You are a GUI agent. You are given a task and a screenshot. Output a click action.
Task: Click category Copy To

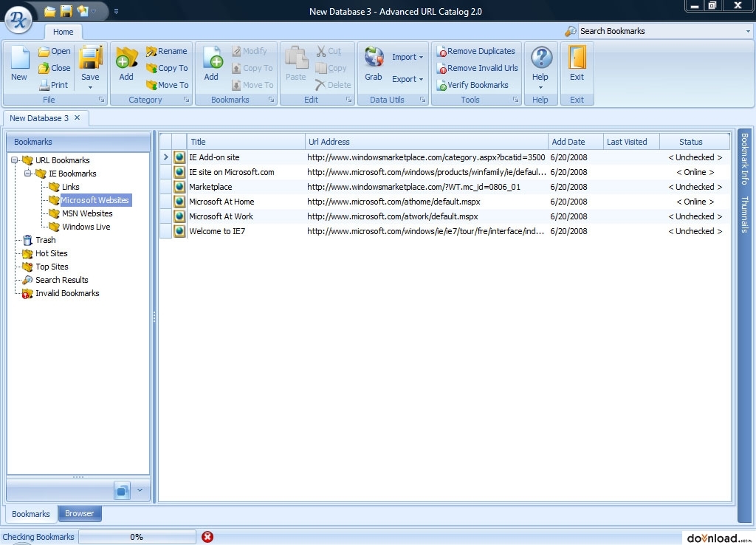point(167,68)
